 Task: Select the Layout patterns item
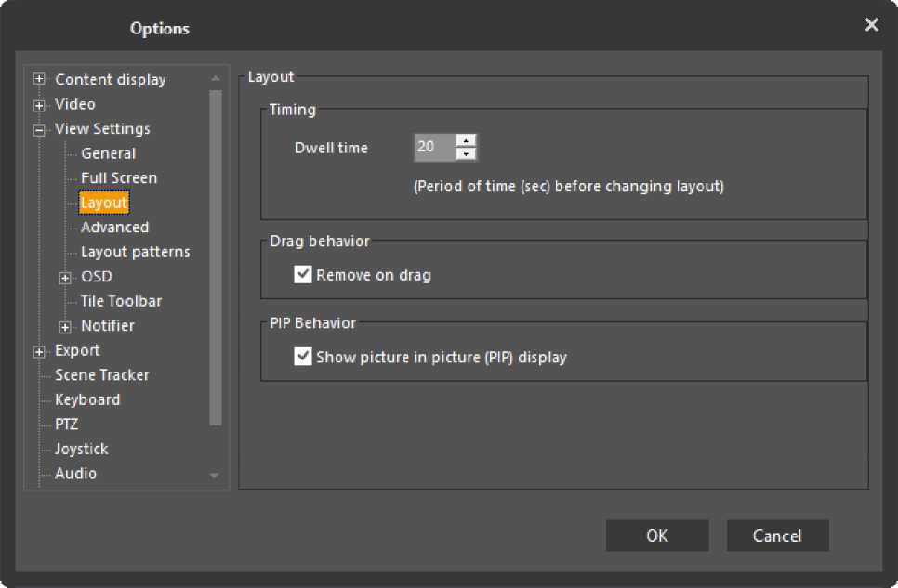click(x=135, y=252)
